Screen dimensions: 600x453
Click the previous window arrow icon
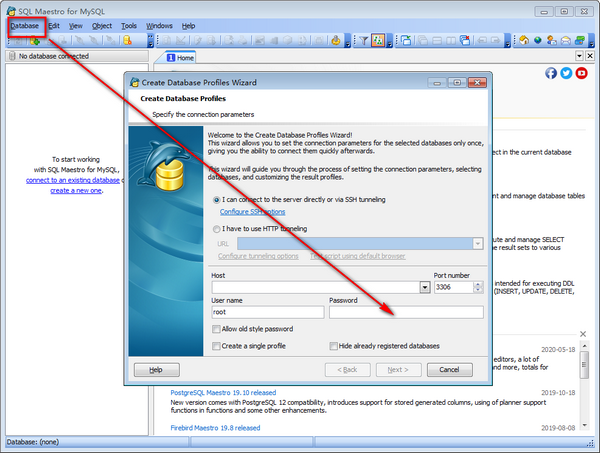pyautogui.click(x=482, y=40)
